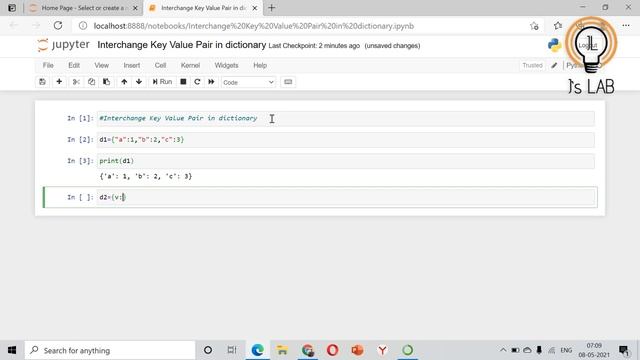Cut selected cells with the scissors icon

coord(76,82)
